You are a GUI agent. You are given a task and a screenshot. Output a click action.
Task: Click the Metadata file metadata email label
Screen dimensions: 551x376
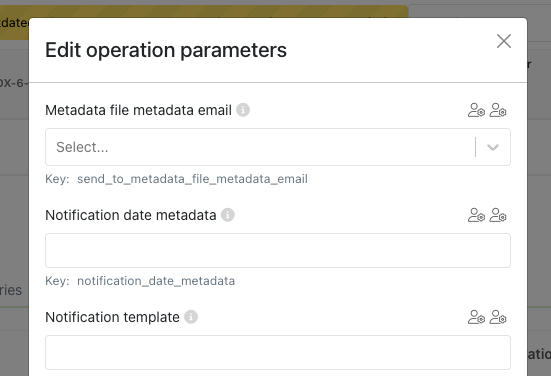pyautogui.click(x=138, y=110)
